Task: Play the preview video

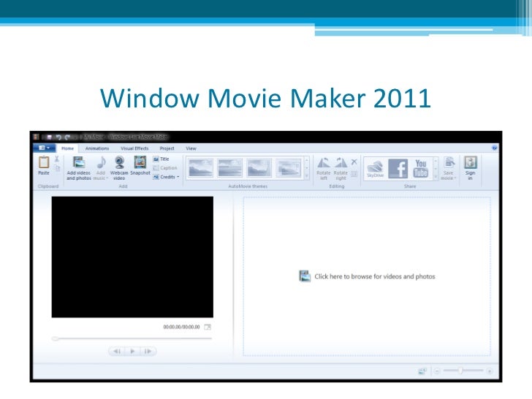Action: click(132, 351)
